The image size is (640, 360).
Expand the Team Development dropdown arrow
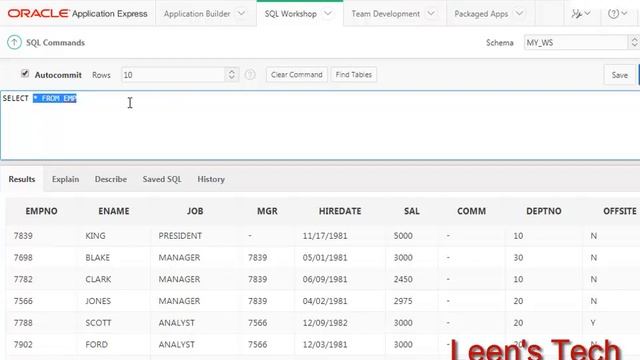tap(431, 13)
